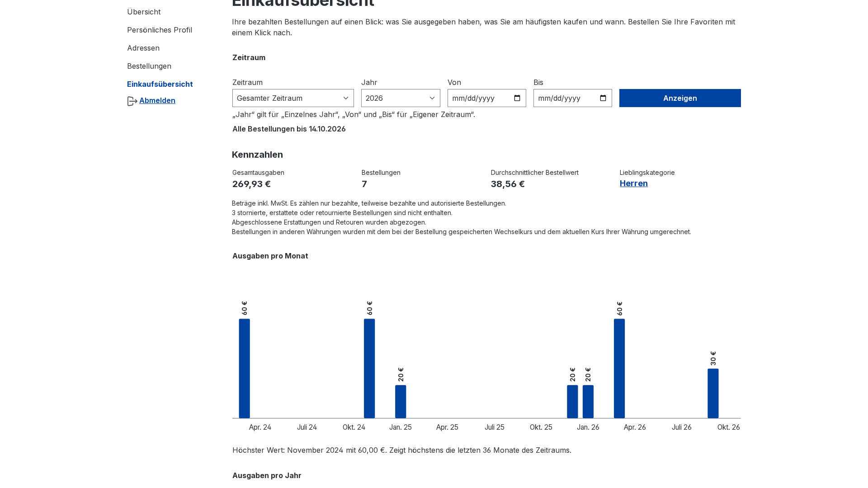This screenshot has height=488, width=868.
Task: Select Einkaufsübersicht in the sidebar
Action: coord(160,84)
